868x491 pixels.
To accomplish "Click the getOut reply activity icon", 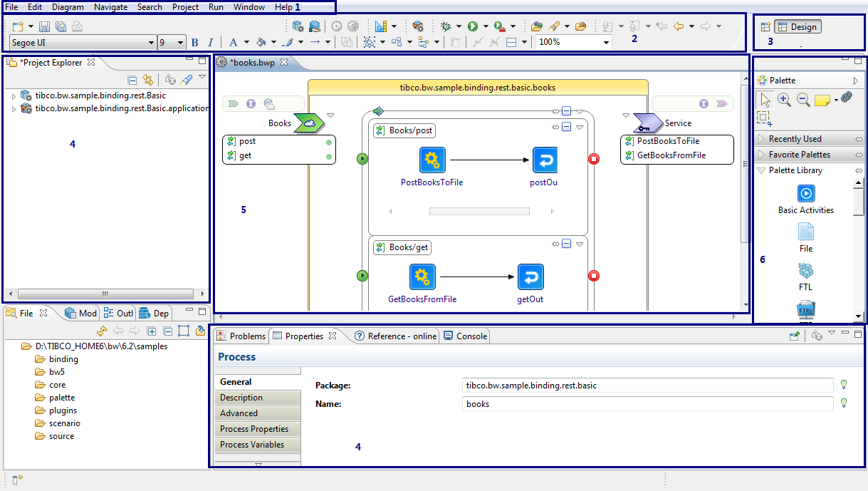I will pos(530,276).
